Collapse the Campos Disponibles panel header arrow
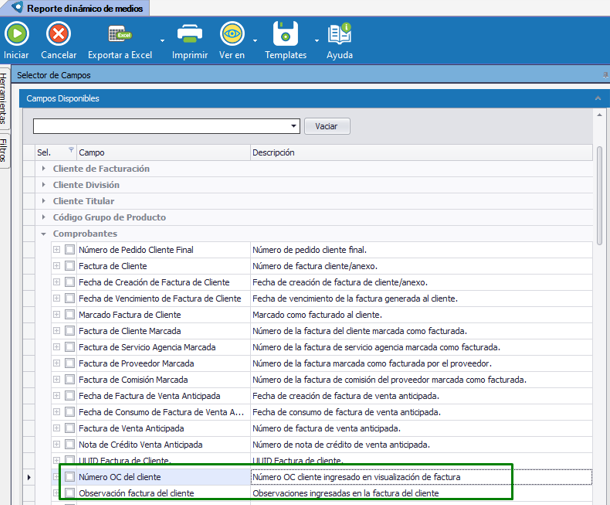The width and height of the screenshot is (610, 505). (598, 99)
